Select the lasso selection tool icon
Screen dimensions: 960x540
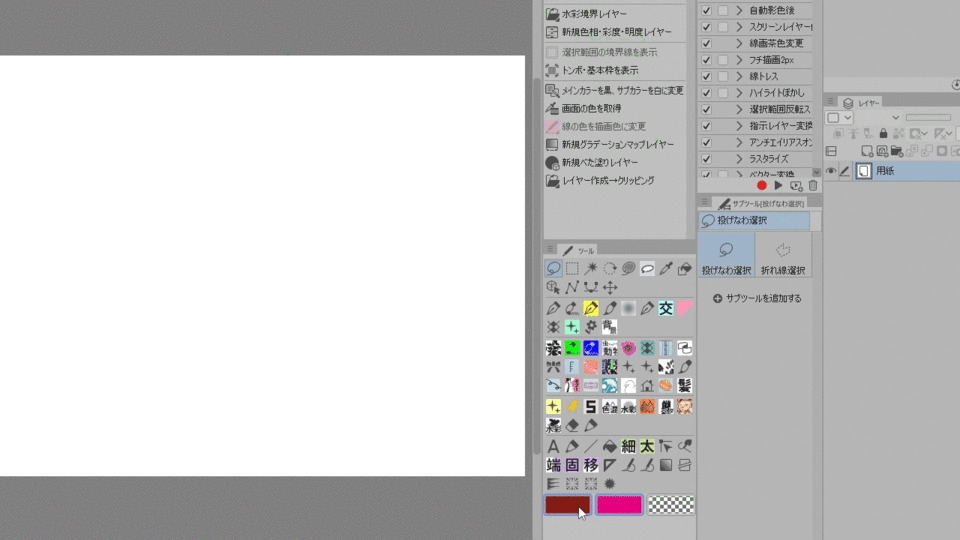coord(553,268)
